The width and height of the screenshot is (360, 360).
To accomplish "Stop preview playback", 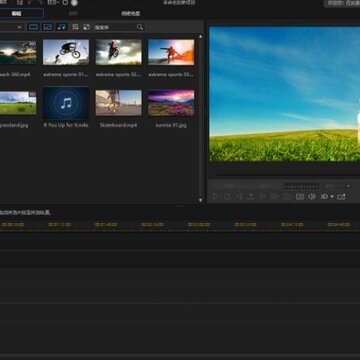I will [x=227, y=197].
